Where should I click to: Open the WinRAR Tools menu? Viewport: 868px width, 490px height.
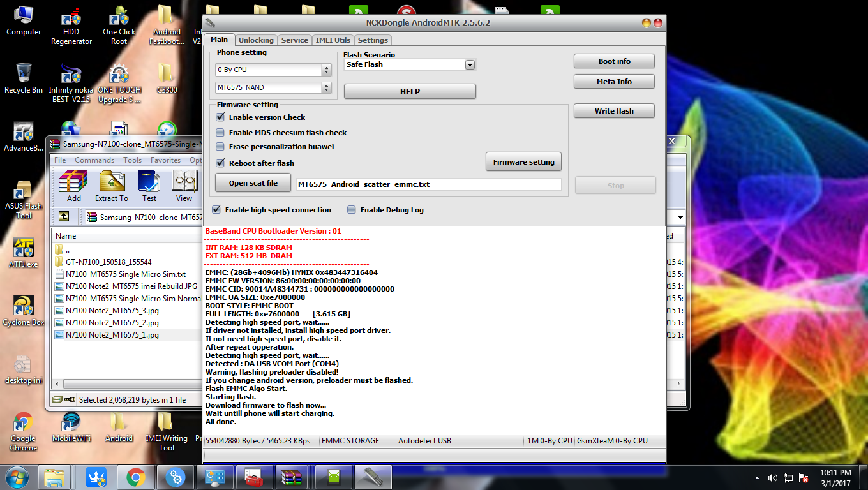click(133, 160)
